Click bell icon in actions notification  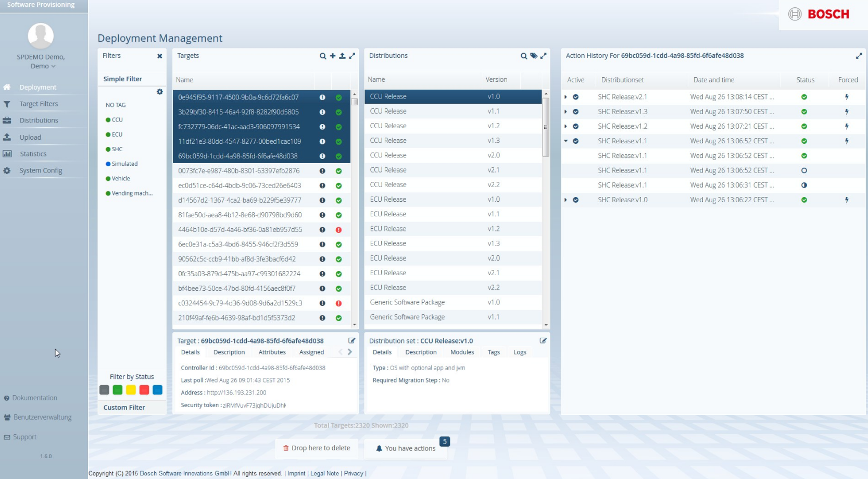tap(379, 448)
